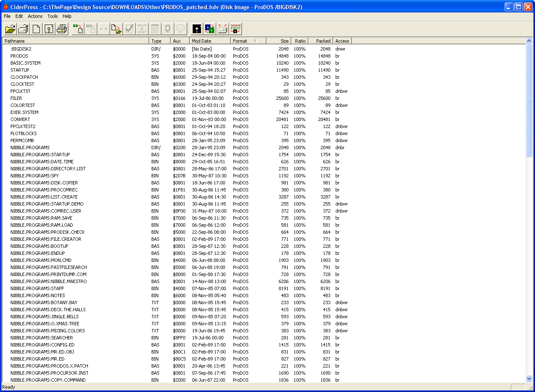Click the Recompress clamp icon
The width and height of the screenshot is (535, 392).
168,29
